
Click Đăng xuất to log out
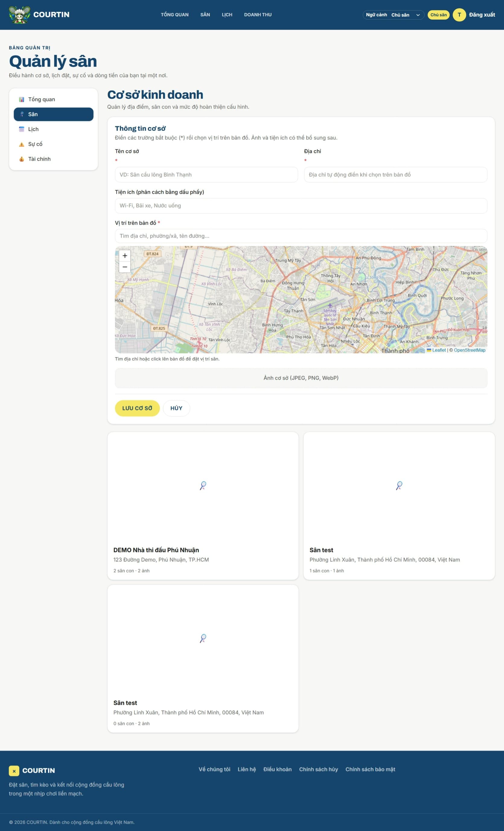(482, 15)
